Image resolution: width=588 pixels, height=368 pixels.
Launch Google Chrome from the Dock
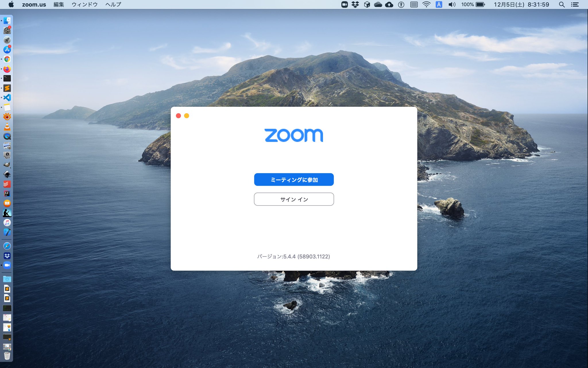[7, 59]
